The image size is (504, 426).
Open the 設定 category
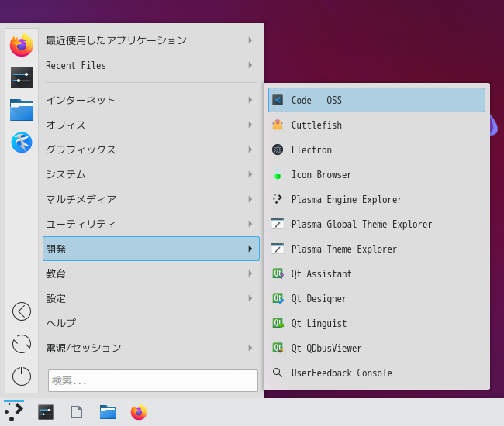(x=151, y=298)
